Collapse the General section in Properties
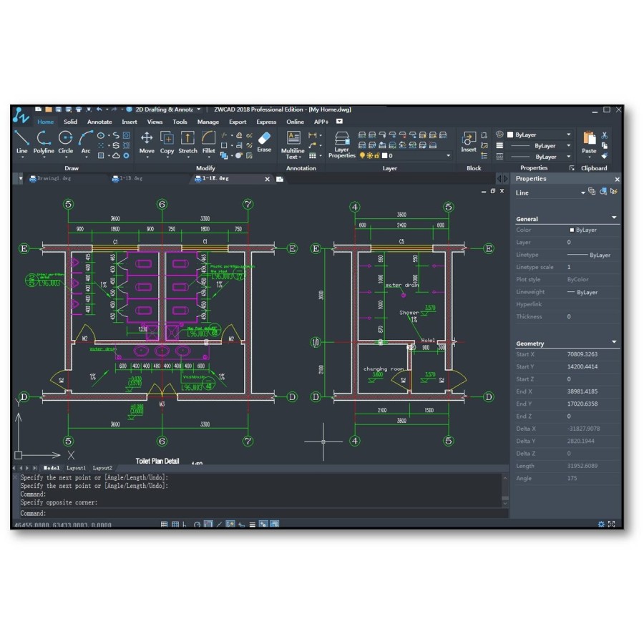Image resolution: width=644 pixels, height=644 pixels. 614,218
